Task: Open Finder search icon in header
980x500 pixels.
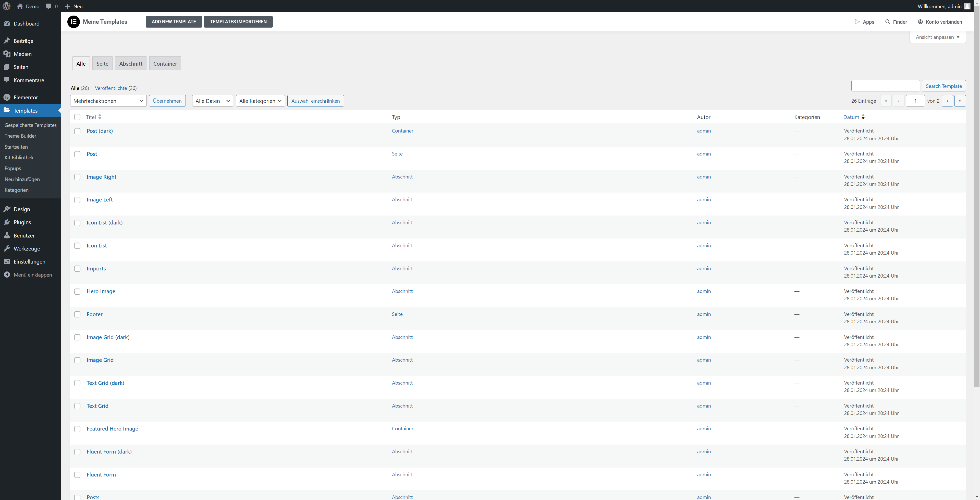Action: point(888,22)
